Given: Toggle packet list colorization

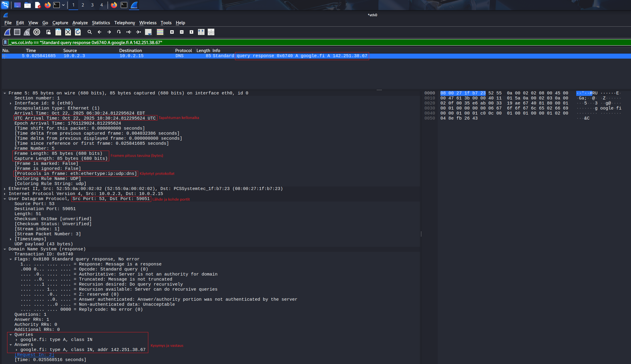Looking at the screenshot, I should click(160, 32).
